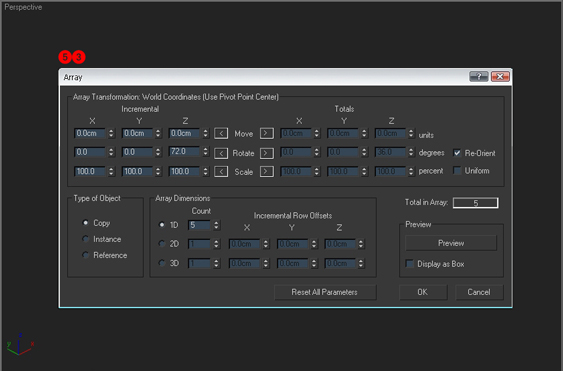Adjust incremental Rotate X spinner
Viewport: 563px width, 371px height.
(111, 152)
